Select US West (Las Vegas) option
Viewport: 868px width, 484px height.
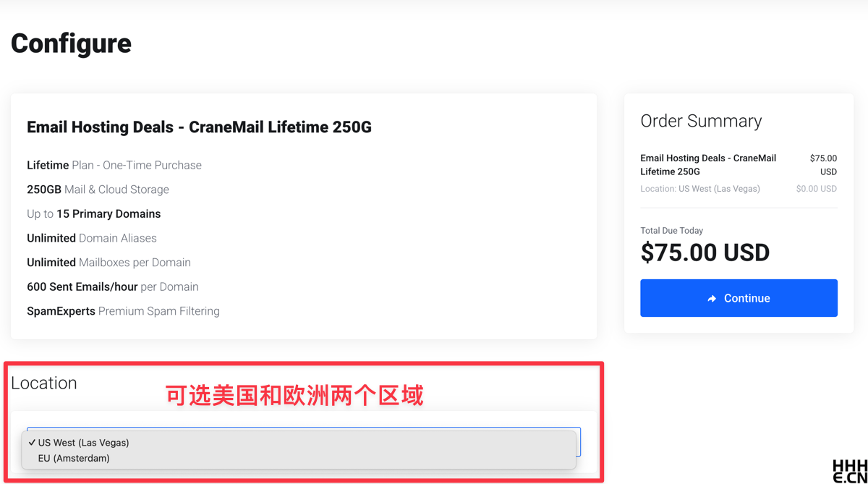tap(84, 443)
